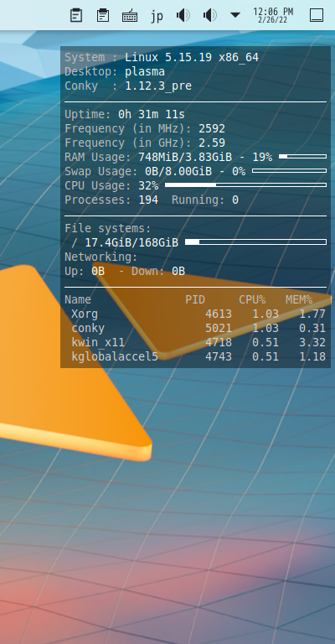335x644 pixels.
Task: Click the CPU Usage 32% bar
Action: tap(245, 184)
